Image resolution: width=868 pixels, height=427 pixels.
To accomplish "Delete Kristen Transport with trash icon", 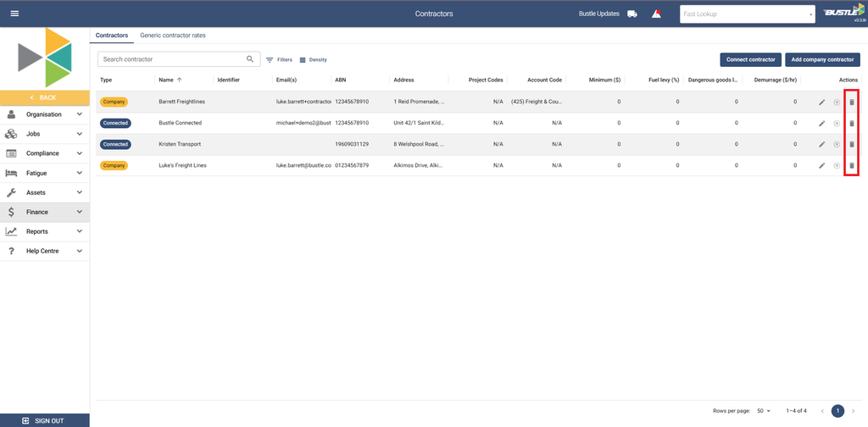I will pyautogui.click(x=852, y=144).
